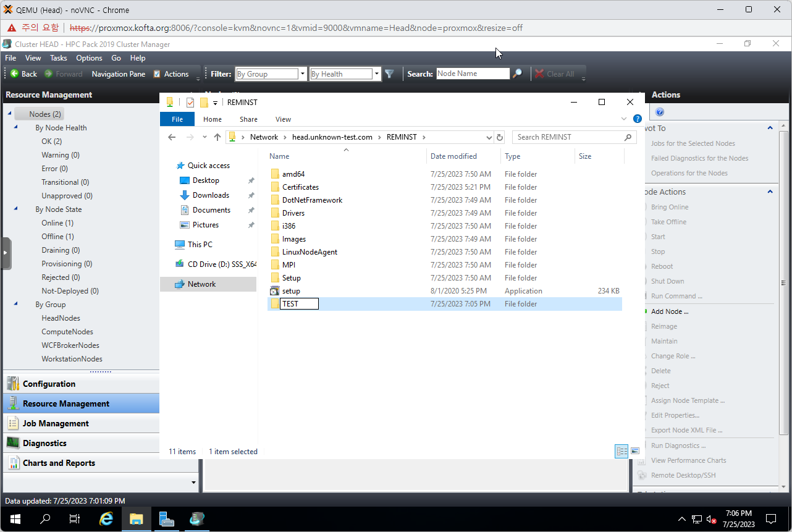Open Windows Start menu
792x532 pixels.
(15, 519)
